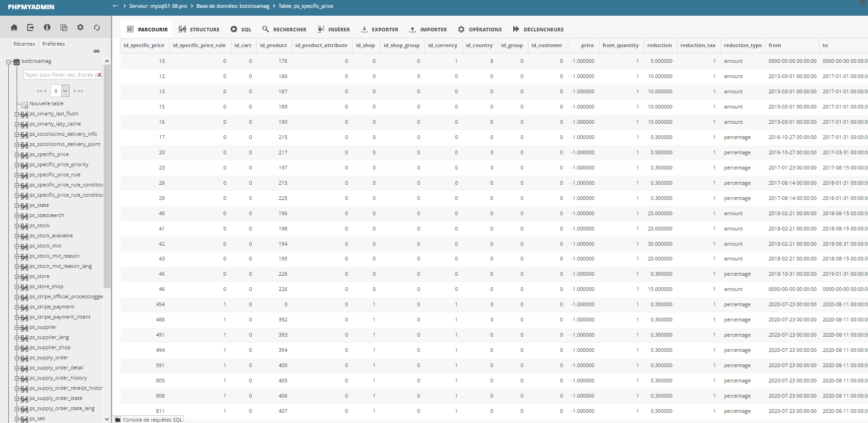Sort by the id_currency column header
The image size is (868, 423).
click(443, 45)
